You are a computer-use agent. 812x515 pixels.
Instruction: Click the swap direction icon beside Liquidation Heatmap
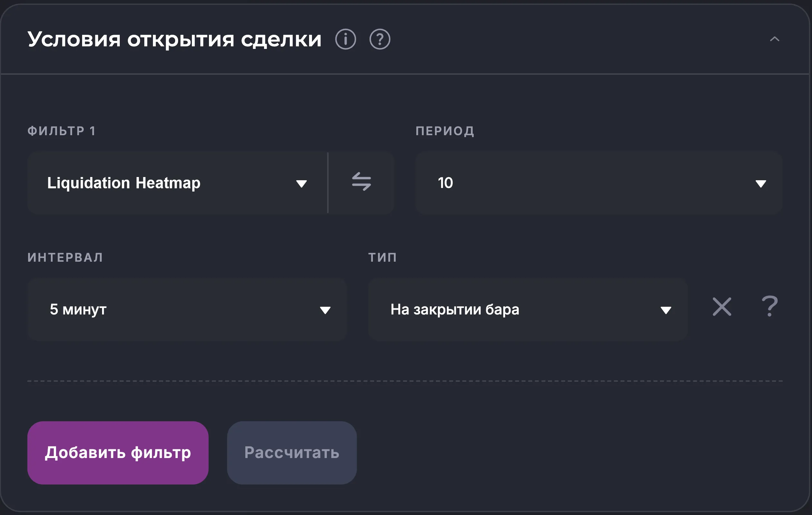(x=361, y=182)
